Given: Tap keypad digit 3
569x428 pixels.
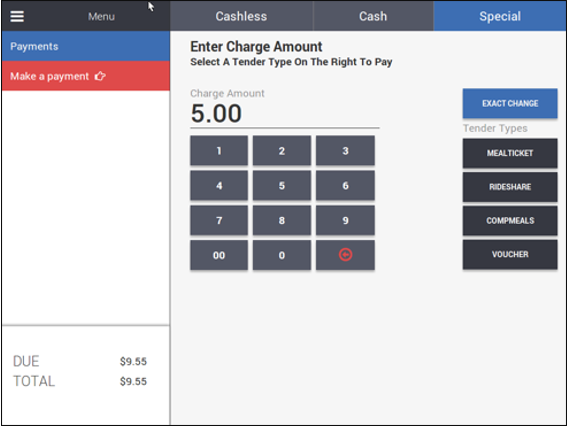Looking at the screenshot, I should [345, 151].
